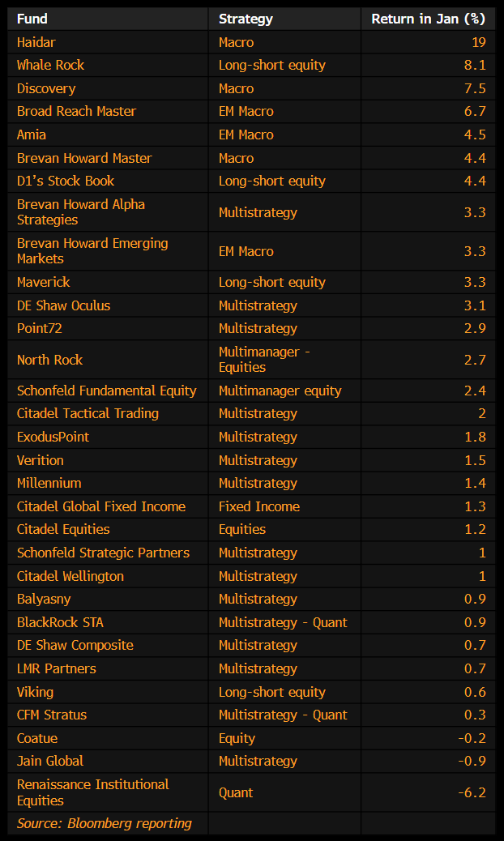The height and width of the screenshot is (841, 504).
Task: Select Discovery's 7.5 return value
Action: (475, 88)
